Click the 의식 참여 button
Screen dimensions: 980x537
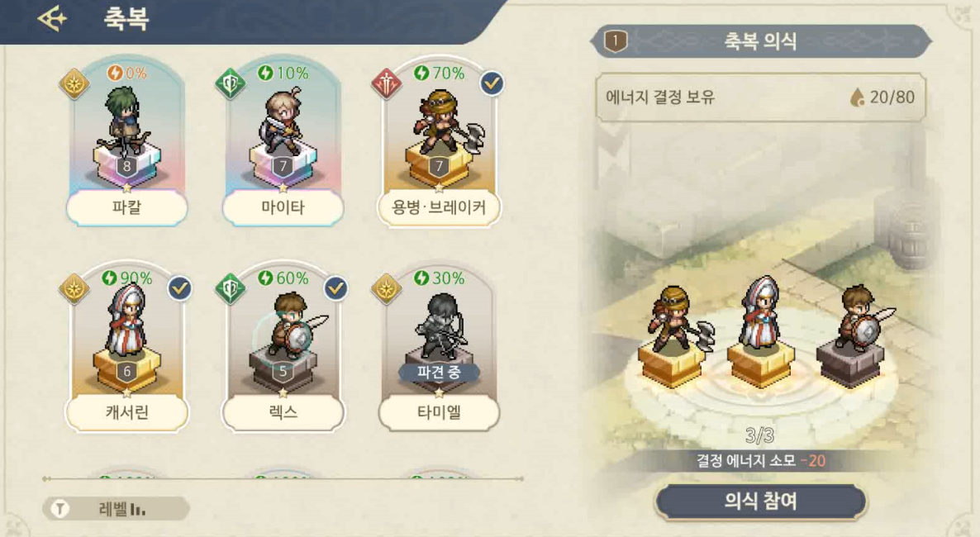[761, 501]
